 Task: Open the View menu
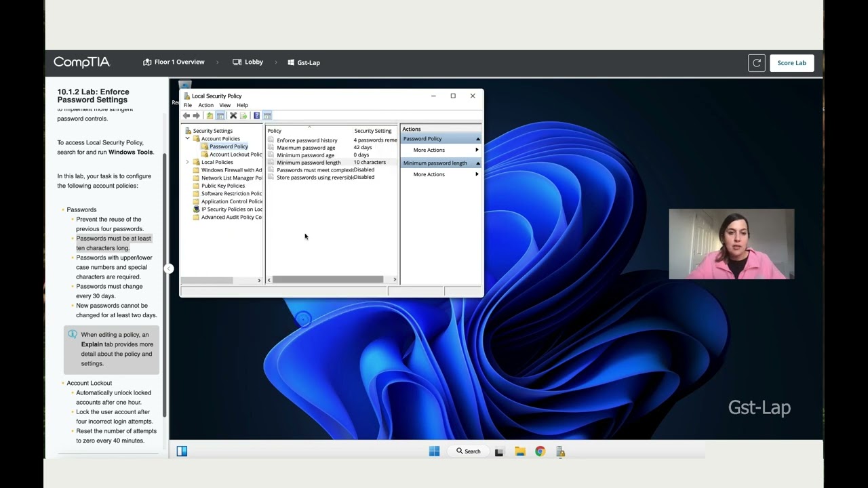pyautogui.click(x=224, y=105)
